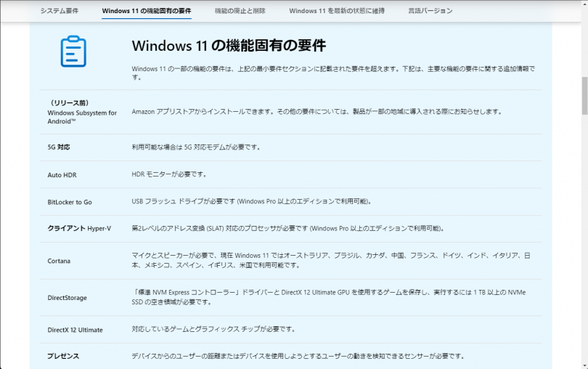The image size is (588, 369).
Task: Click the プレゼンス sensor requirement description
Action: [298, 356]
